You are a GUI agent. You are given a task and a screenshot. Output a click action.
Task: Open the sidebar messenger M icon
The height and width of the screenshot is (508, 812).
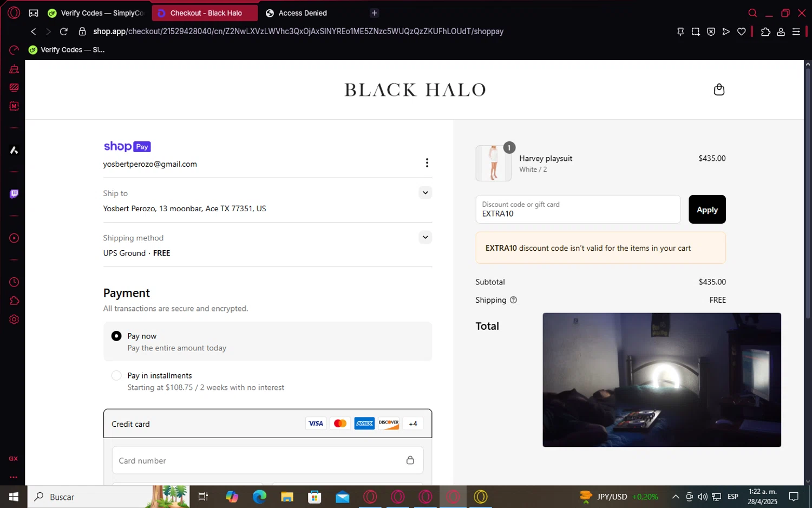tap(14, 106)
